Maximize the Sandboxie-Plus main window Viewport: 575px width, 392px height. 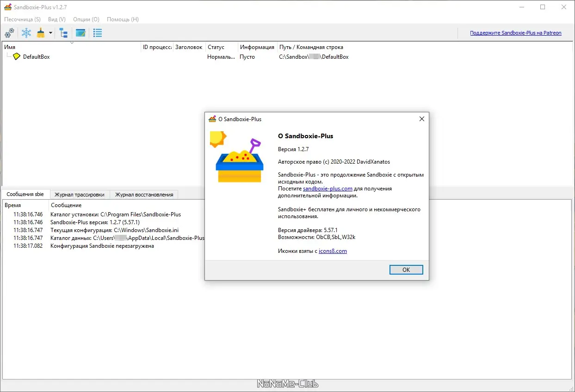point(543,7)
